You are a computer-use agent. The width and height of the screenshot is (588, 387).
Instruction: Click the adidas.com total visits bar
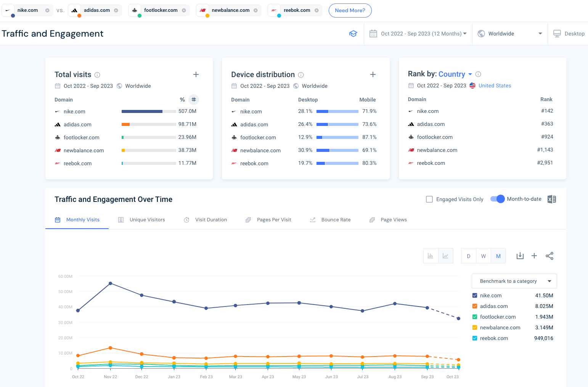pyautogui.click(x=149, y=124)
